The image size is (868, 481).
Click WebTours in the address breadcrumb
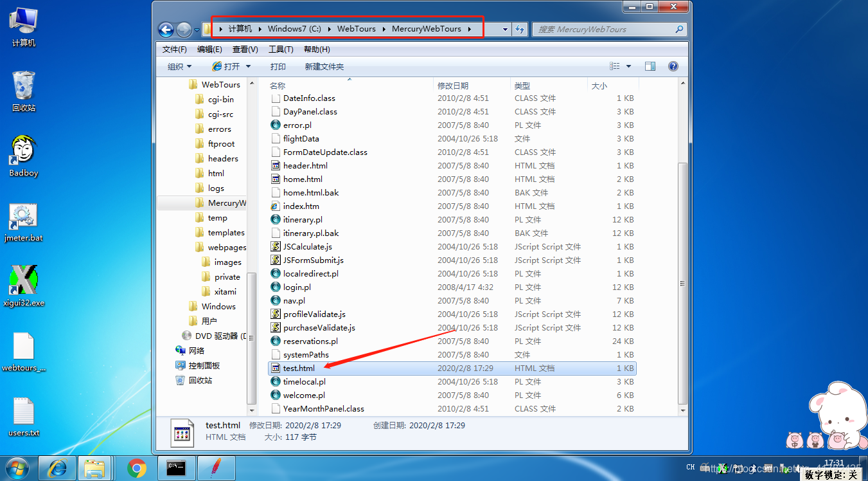click(357, 29)
